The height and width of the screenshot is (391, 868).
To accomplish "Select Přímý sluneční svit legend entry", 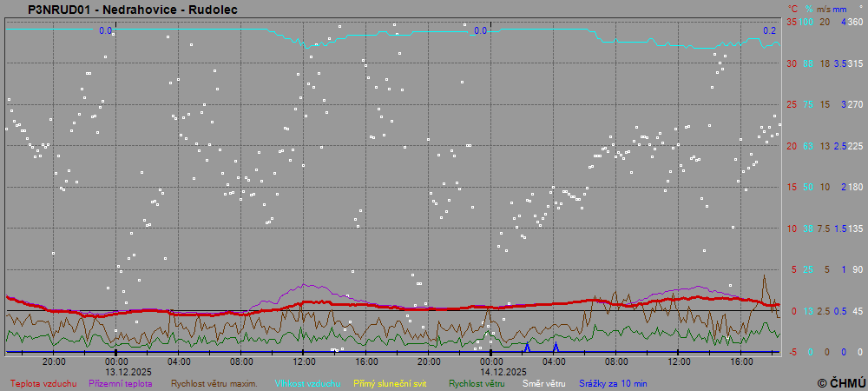I will (x=390, y=383).
